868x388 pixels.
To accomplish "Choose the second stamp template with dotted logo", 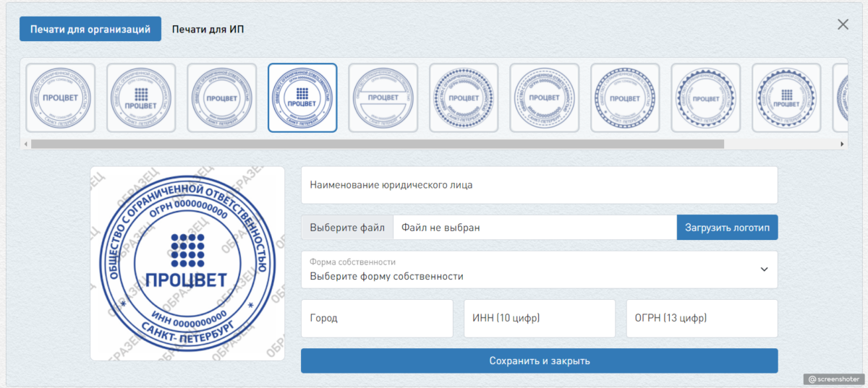I will click(x=141, y=98).
